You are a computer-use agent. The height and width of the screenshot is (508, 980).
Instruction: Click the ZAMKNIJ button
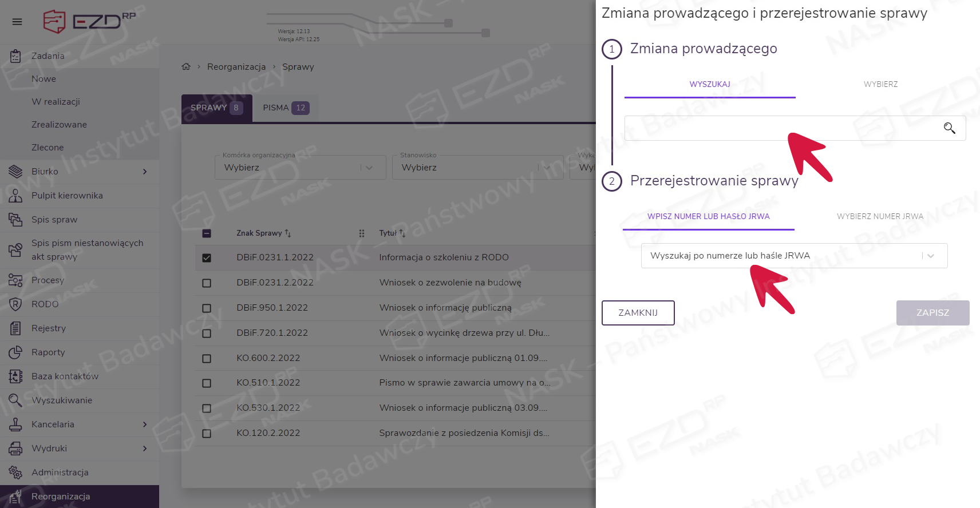(x=638, y=313)
